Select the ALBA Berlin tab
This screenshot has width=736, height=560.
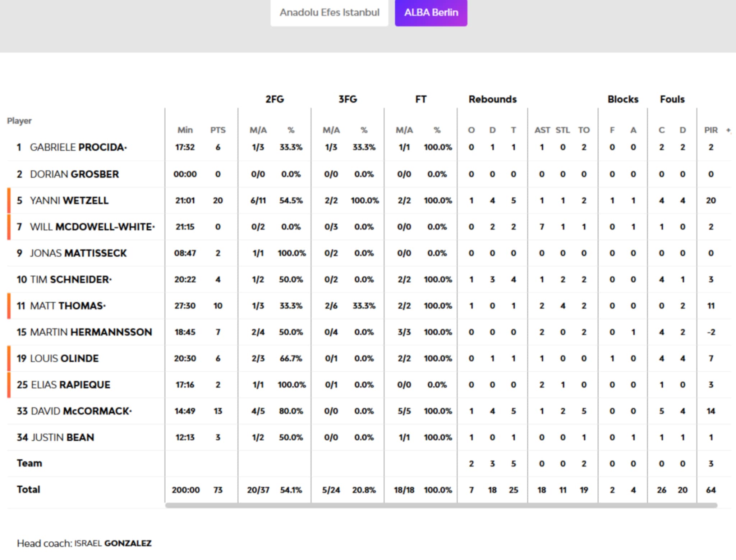tap(431, 13)
